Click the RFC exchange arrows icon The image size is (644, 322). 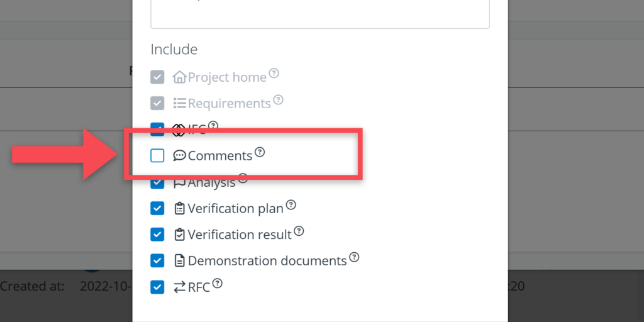click(179, 287)
